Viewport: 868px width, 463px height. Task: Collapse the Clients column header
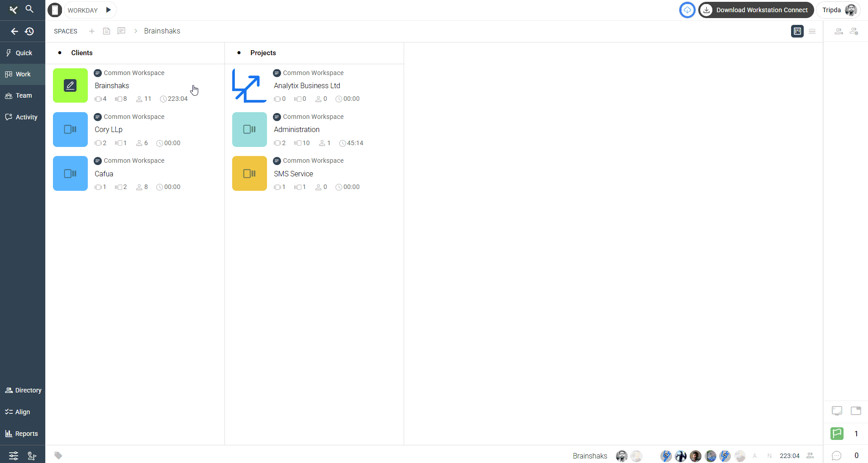(60, 53)
